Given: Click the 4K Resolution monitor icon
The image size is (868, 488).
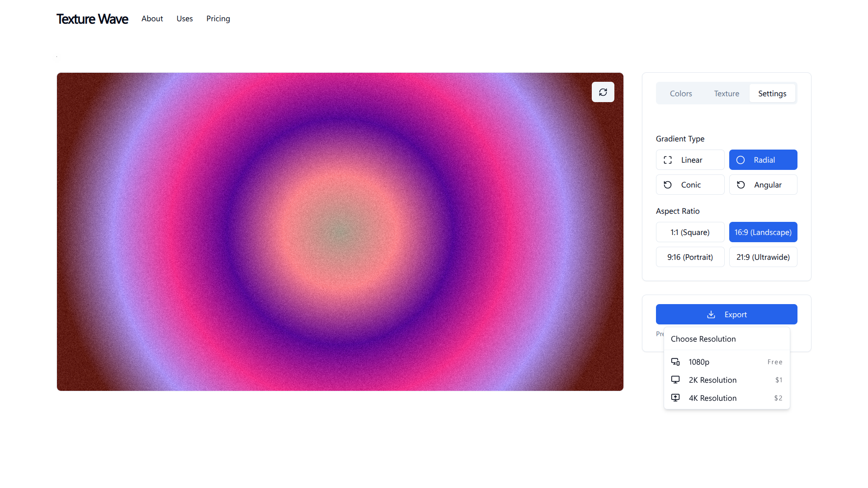Looking at the screenshot, I should point(675,398).
